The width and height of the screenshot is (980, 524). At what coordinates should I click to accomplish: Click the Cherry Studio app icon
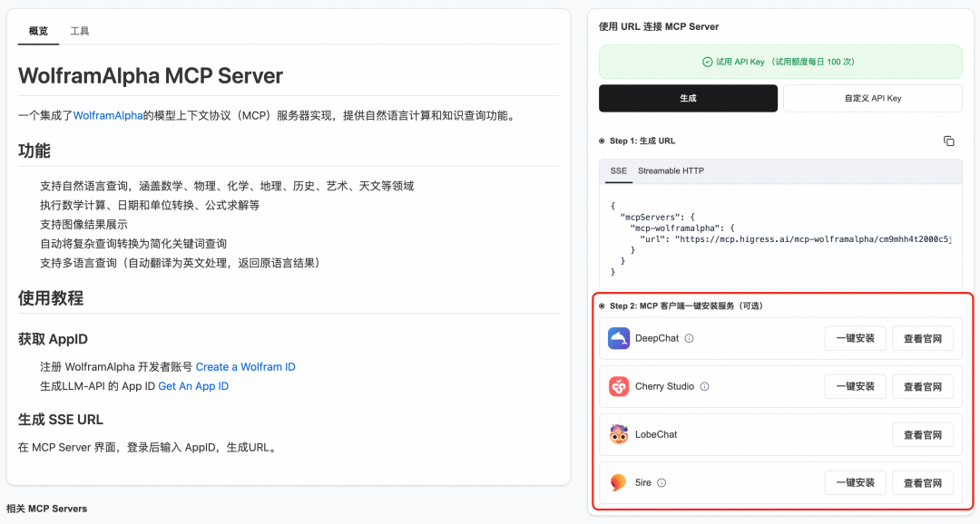tap(618, 386)
